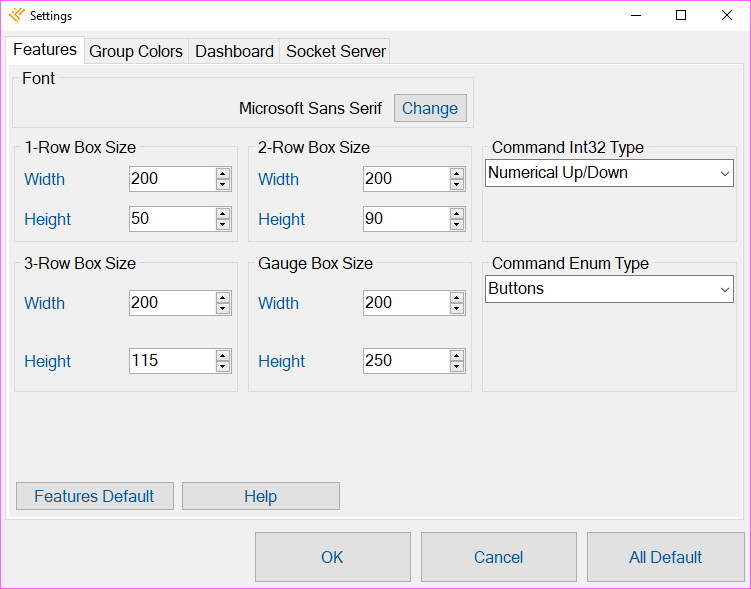The image size is (751, 589).
Task: Click the Features tab
Action: (x=45, y=50)
